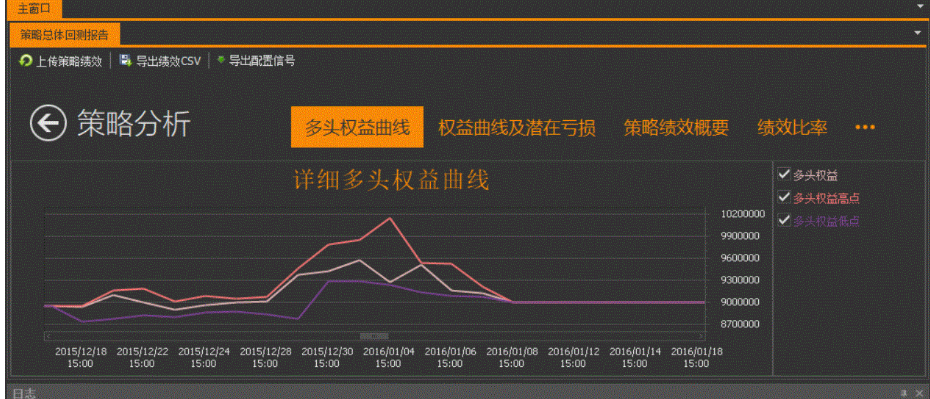Open the 策略总体回测报告 tab-bar dropdown arrow
The image size is (930, 399).
[x=918, y=33]
